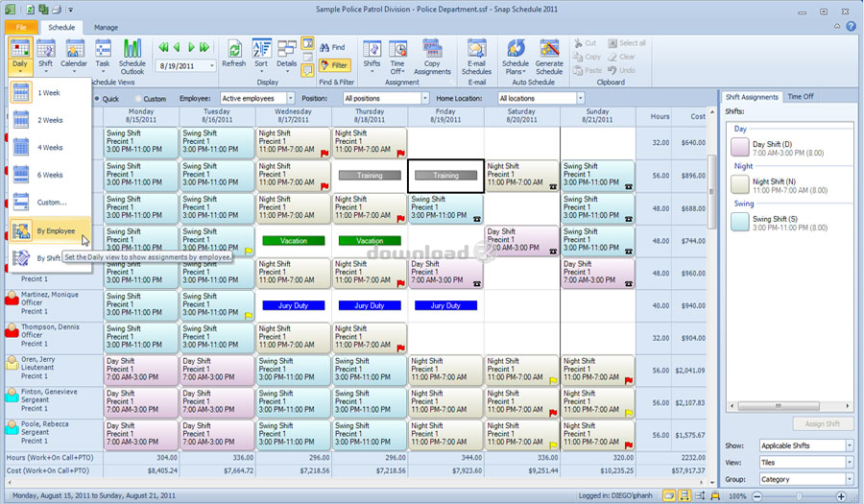Select the Shift Assignments panel tab
The height and width of the screenshot is (504, 864).
tap(752, 97)
